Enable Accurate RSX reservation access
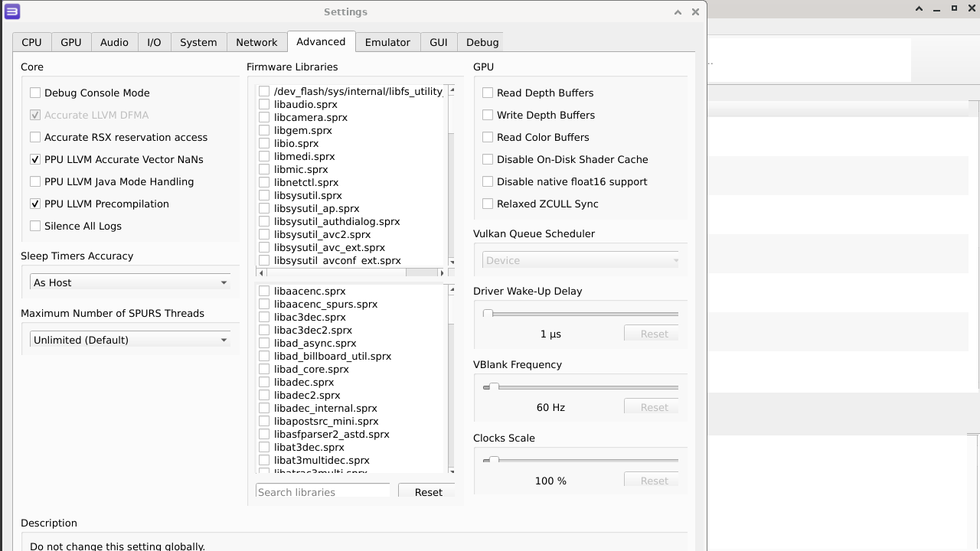This screenshot has width=980, height=551. [x=35, y=137]
